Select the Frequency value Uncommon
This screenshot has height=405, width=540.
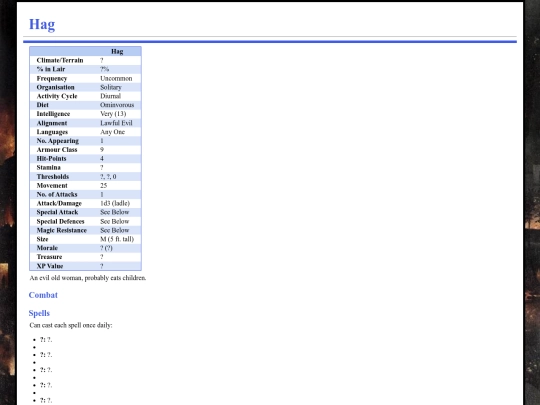[116, 78]
